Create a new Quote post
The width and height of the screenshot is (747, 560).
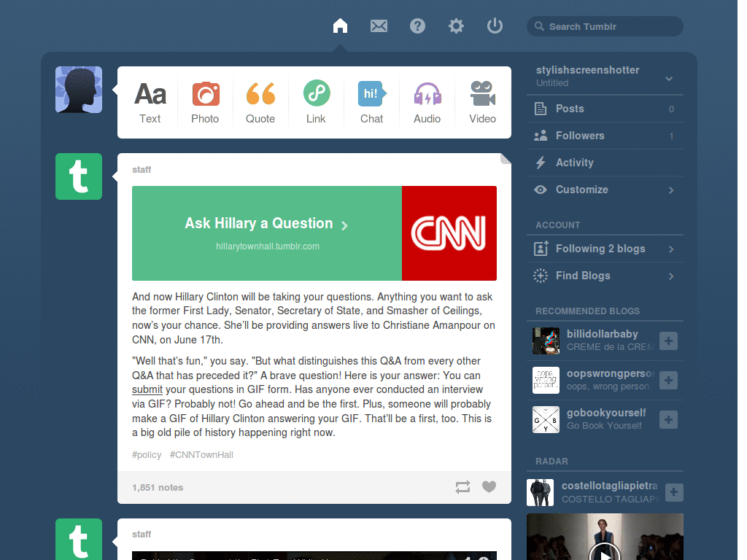(x=260, y=102)
